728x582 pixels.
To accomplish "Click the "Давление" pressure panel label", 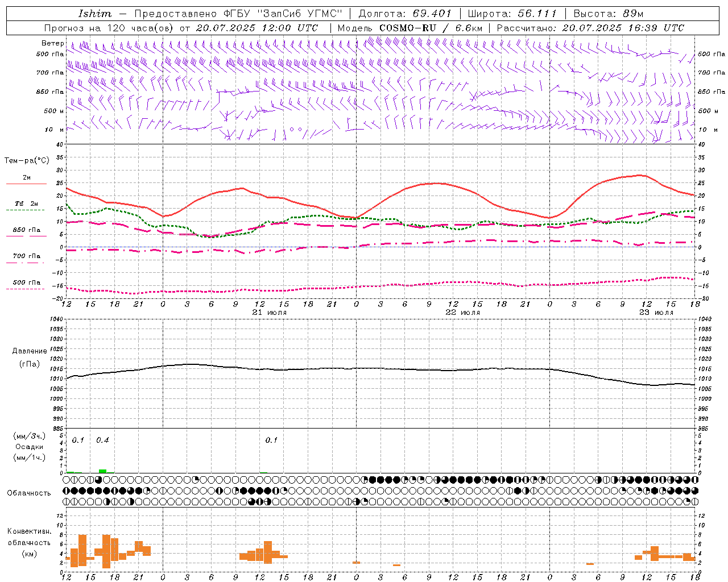I will click(x=30, y=351).
